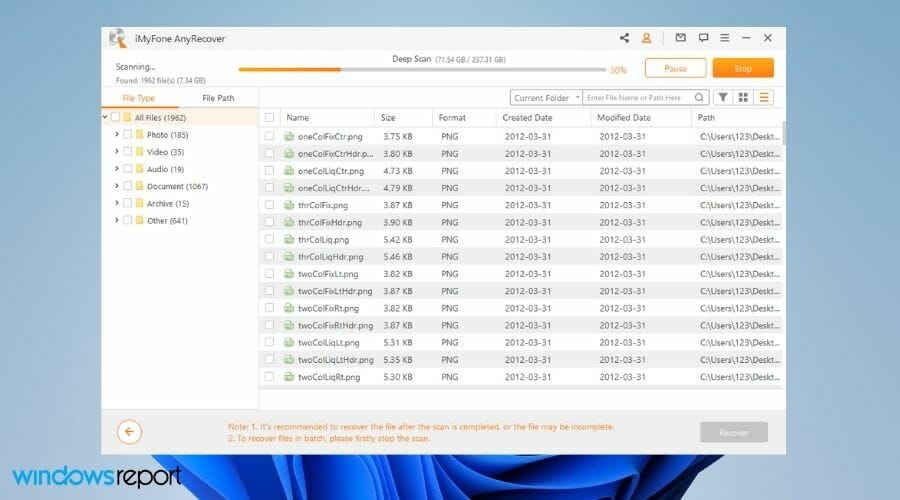Check the twoColFixRt.png row checkbox

coord(269,308)
